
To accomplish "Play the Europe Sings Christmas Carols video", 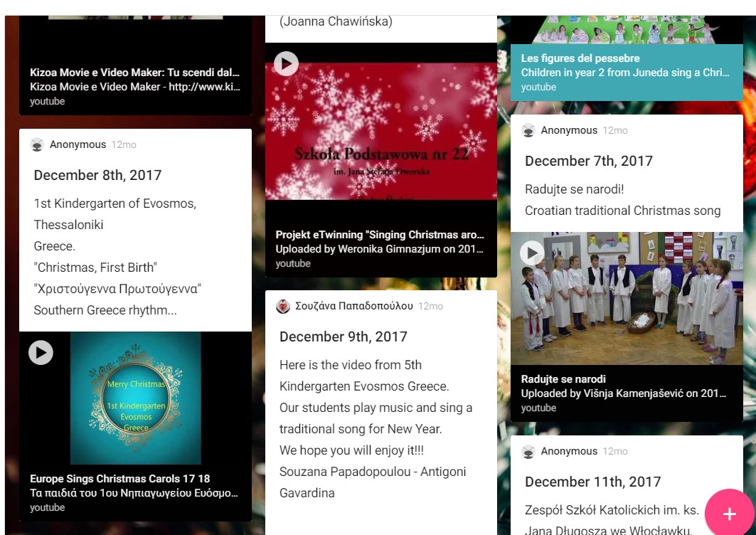I will click(x=41, y=353).
